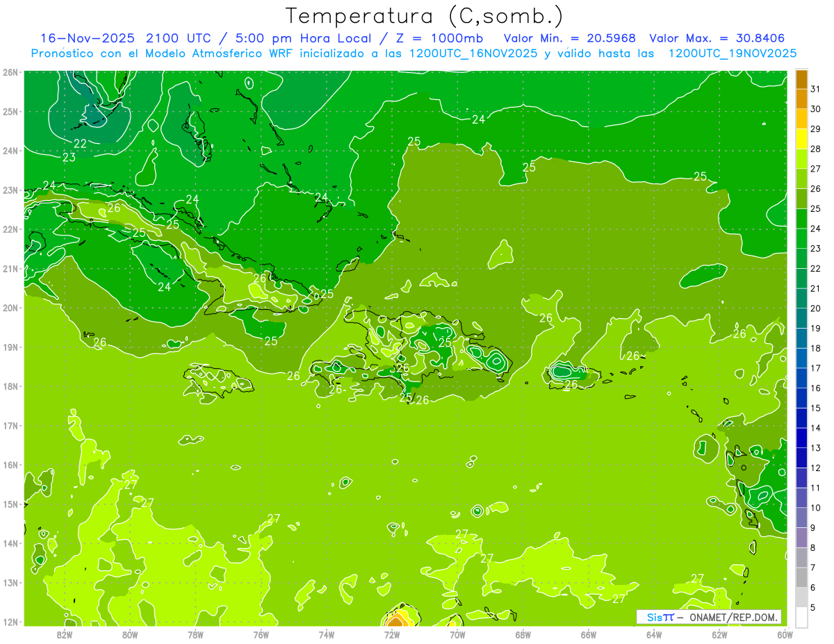Click the 74W longitude axis label
The image size is (834, 644).
327,634
